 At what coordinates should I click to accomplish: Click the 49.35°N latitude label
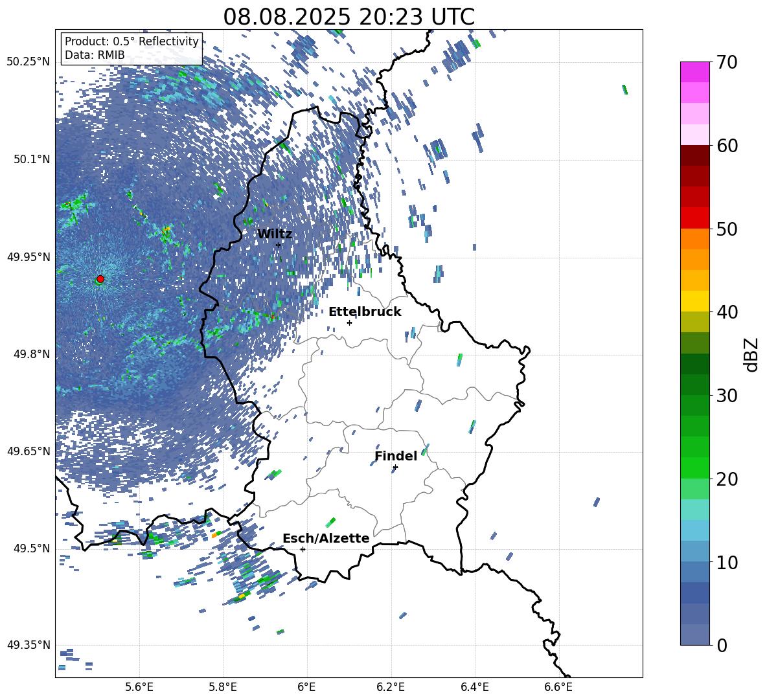point(29,645)
